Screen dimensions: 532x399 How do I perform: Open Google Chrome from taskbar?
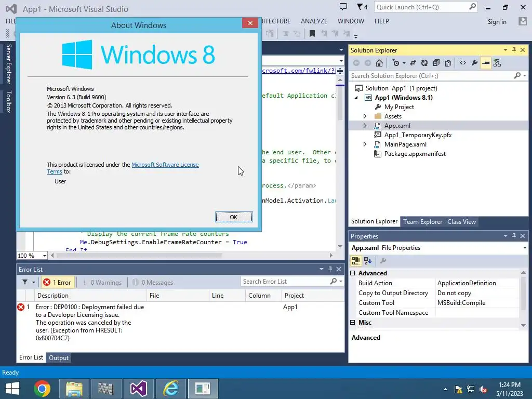(x=42, y=389)
